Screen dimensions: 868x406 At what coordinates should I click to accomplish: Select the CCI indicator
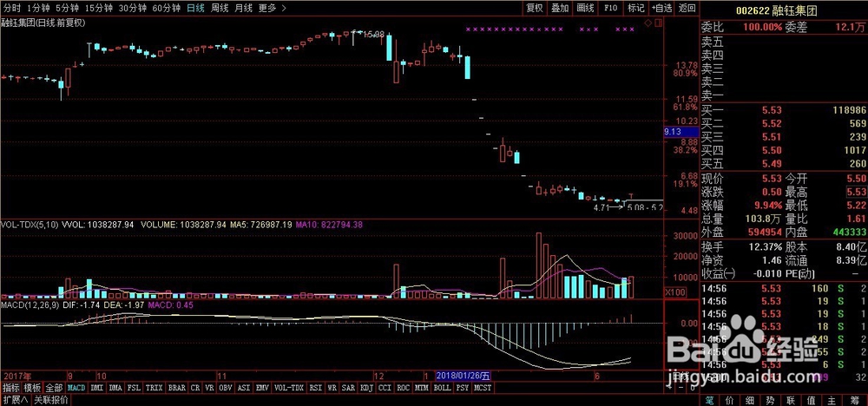coord(385,388)
